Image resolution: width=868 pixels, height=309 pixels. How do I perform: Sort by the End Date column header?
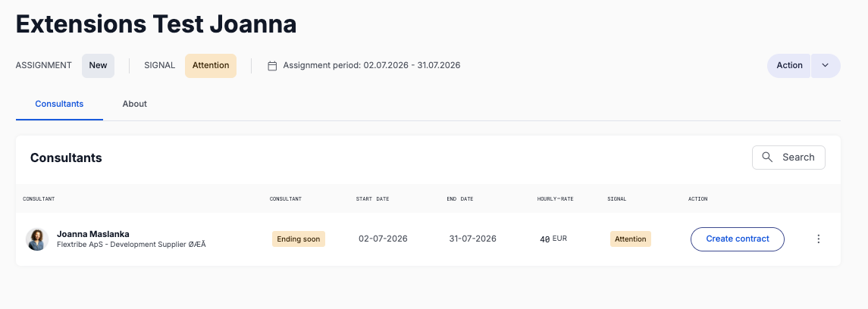tap(460, 199)
